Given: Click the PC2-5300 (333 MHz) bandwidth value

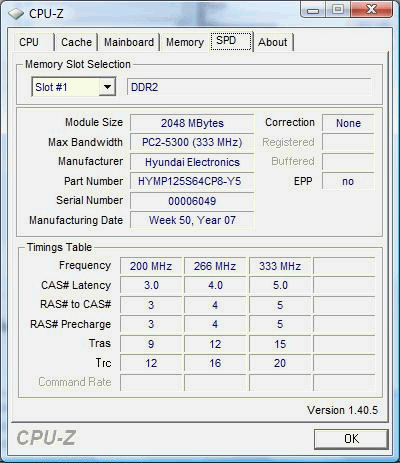Looking at the screenshot, I should 192,142.
